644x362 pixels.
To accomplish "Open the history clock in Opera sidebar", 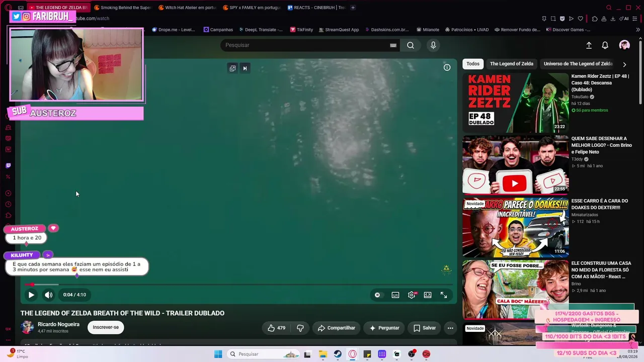I will click(x=8, y=205).
